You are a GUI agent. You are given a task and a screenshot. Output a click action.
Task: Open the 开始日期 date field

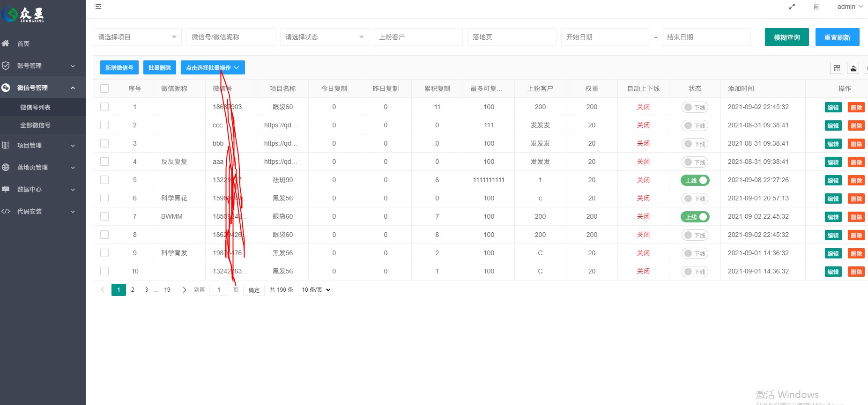tap(606, 37)
